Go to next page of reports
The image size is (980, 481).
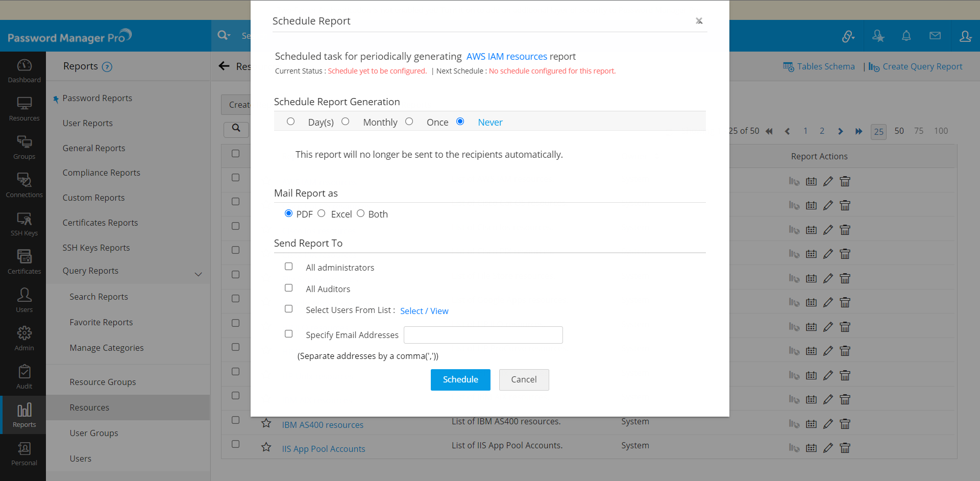(x=840, y=131)
